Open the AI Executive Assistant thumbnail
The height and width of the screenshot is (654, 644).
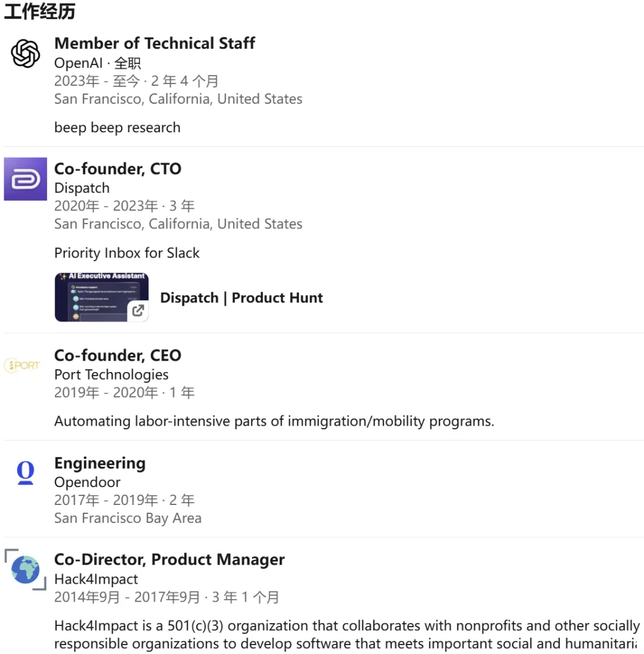click(x=101, y=297)
